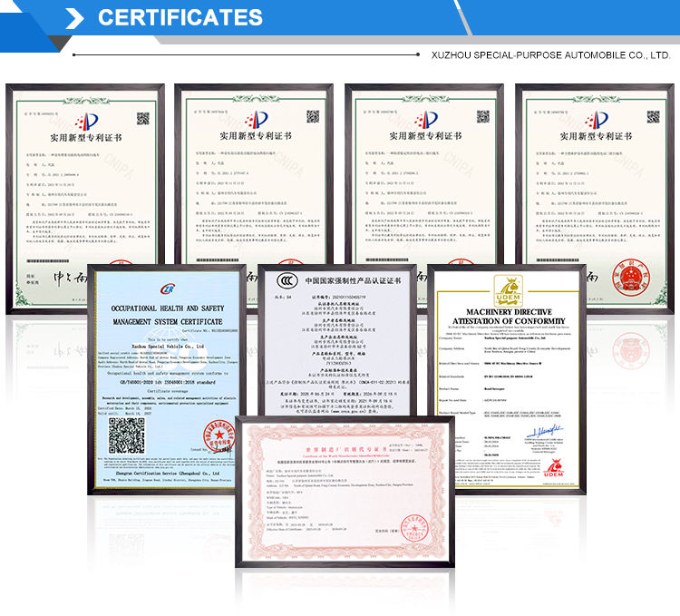This screenshot has height=616, width=680.
Task: Click the ATTESTATION OF CONFORMITY heading
Action: point(510,321)
